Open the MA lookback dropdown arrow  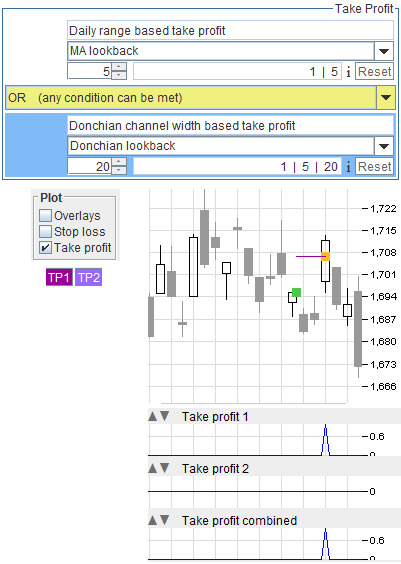[384, 51]
